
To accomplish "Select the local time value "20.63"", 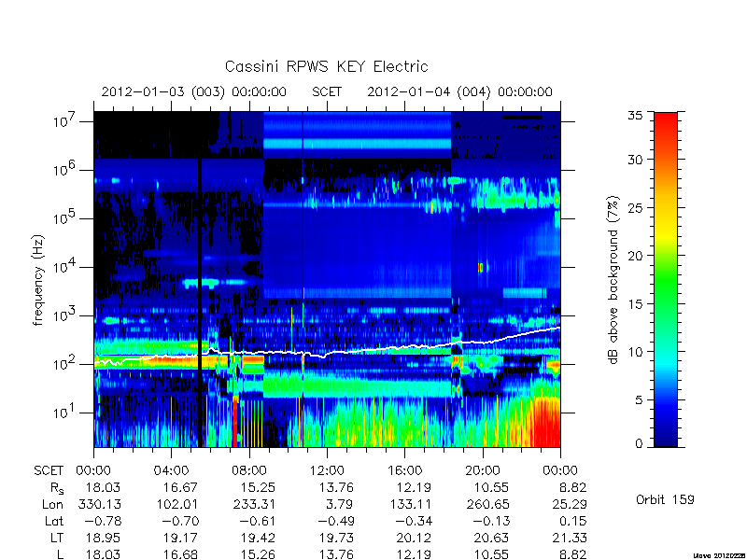I will click(x=491, y=539).
